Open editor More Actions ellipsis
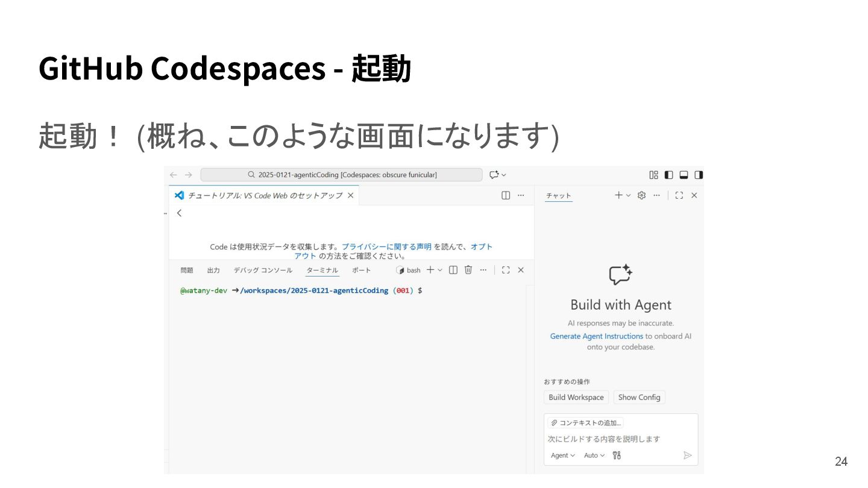 521,195
